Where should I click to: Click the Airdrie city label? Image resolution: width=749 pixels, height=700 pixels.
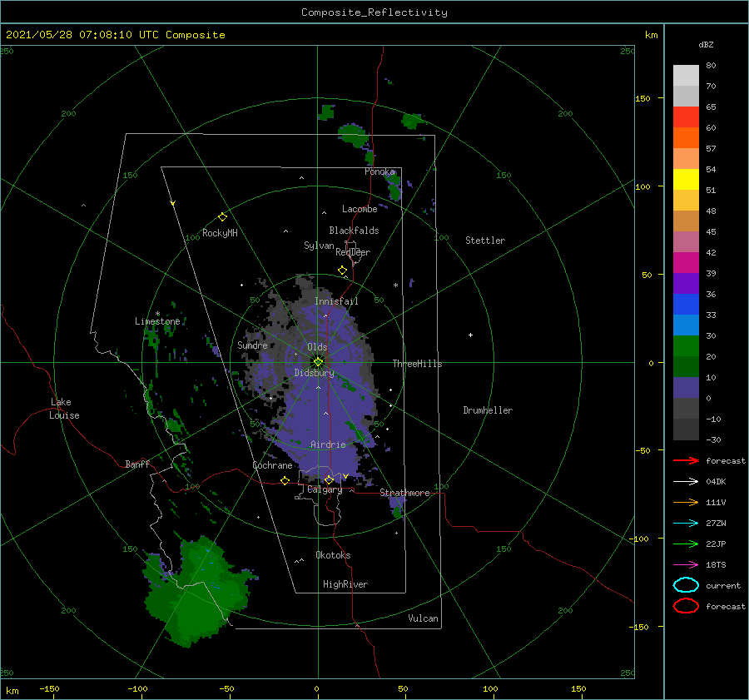click(x=328, y=444)
